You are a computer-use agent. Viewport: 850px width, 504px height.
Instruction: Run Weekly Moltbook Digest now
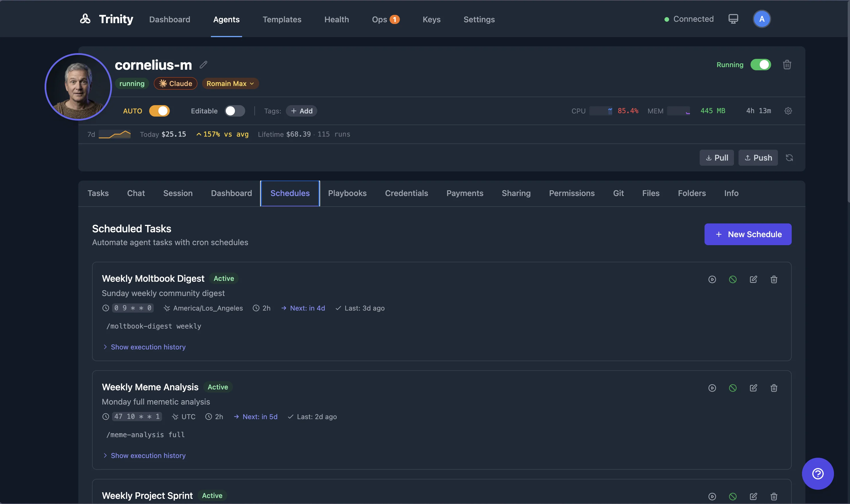click(712, 279)
